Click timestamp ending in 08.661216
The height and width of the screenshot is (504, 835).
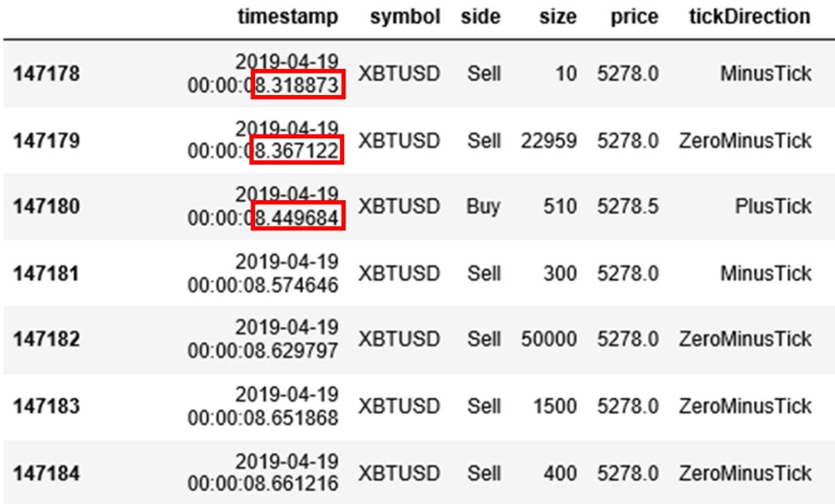[x=263, y=485]
